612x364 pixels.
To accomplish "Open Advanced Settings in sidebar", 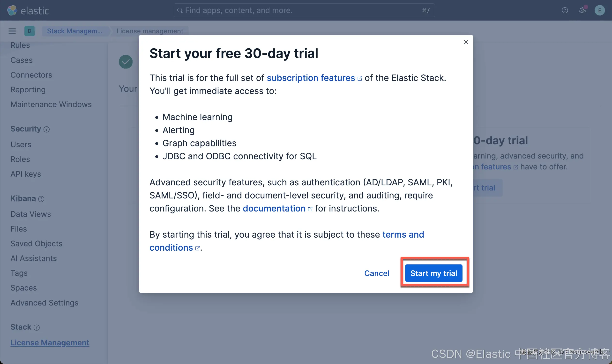I will 45,303.
